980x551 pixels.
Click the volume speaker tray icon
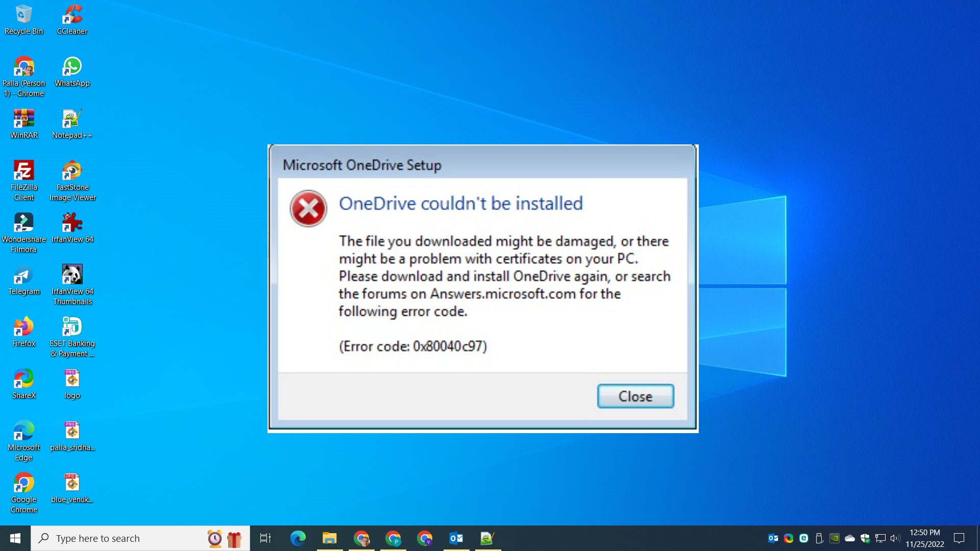(895, 538)
